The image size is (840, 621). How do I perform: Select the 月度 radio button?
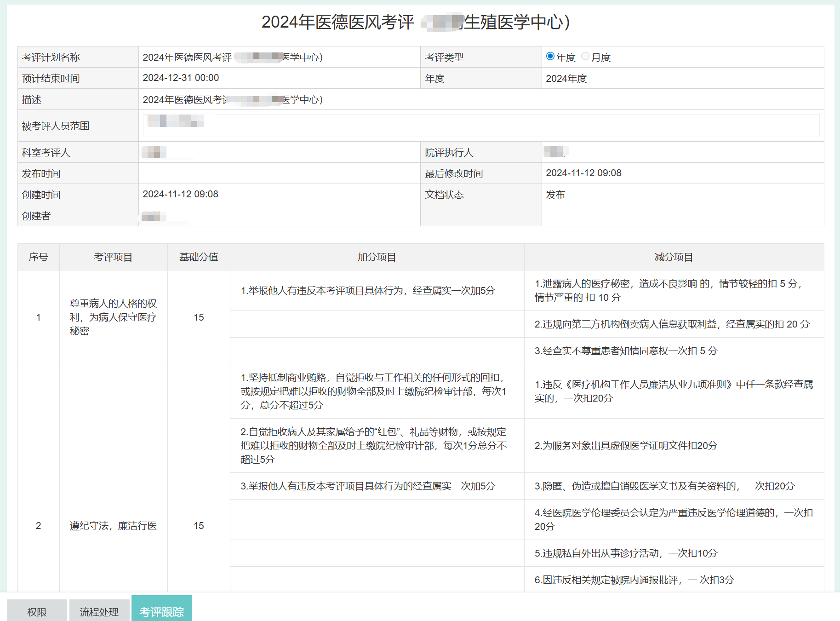[585, 57]
